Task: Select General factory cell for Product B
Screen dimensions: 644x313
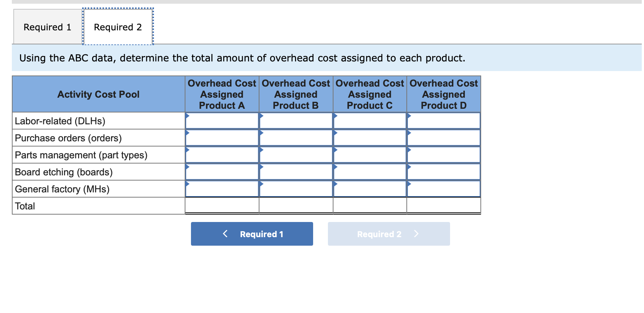Action: [296, 189]
